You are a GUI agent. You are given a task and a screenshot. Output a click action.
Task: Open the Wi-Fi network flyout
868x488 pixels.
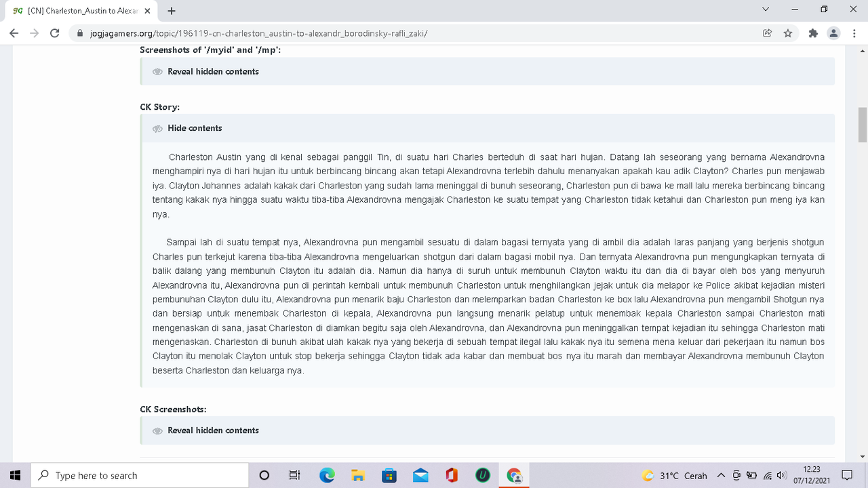pos(768,475)
